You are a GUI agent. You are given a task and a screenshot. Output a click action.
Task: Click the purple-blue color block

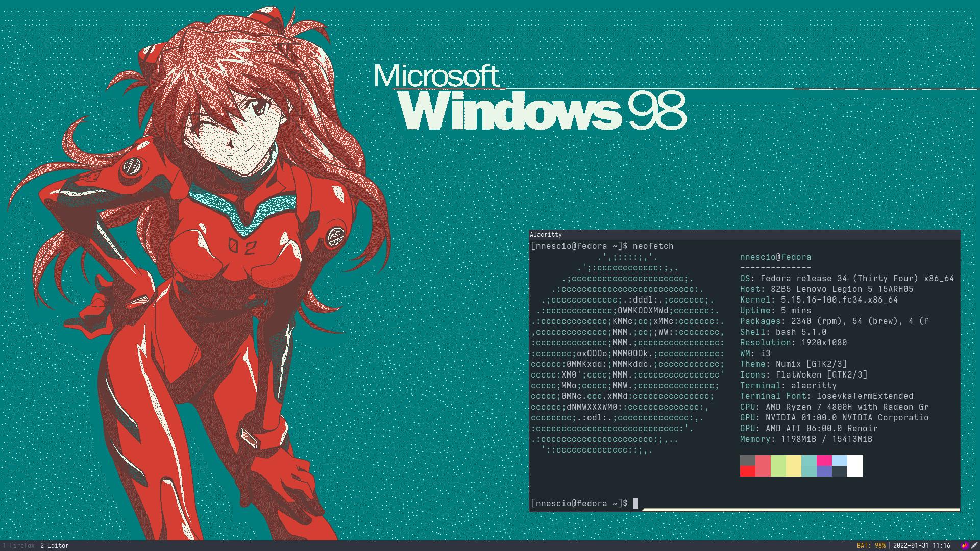824,471
